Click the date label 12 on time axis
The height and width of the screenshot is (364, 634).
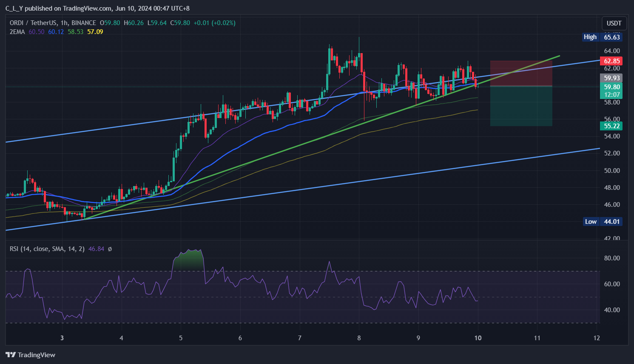click(x=597, y=338)
